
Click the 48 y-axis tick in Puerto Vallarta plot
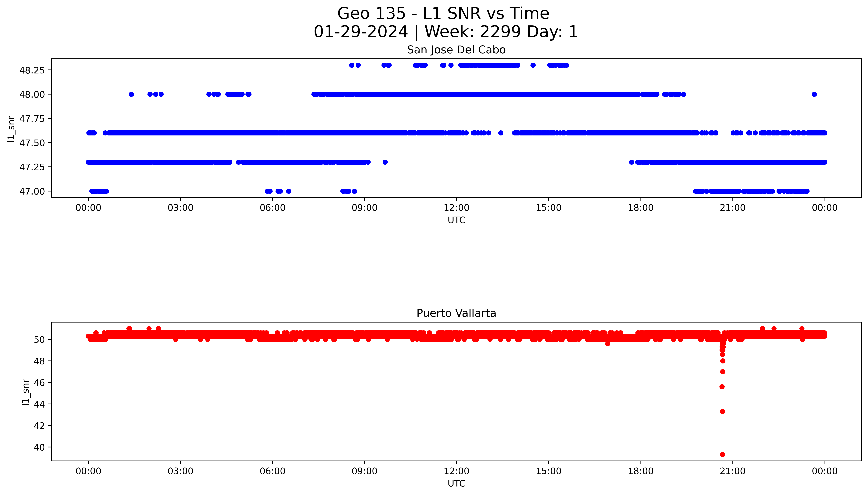40,361
